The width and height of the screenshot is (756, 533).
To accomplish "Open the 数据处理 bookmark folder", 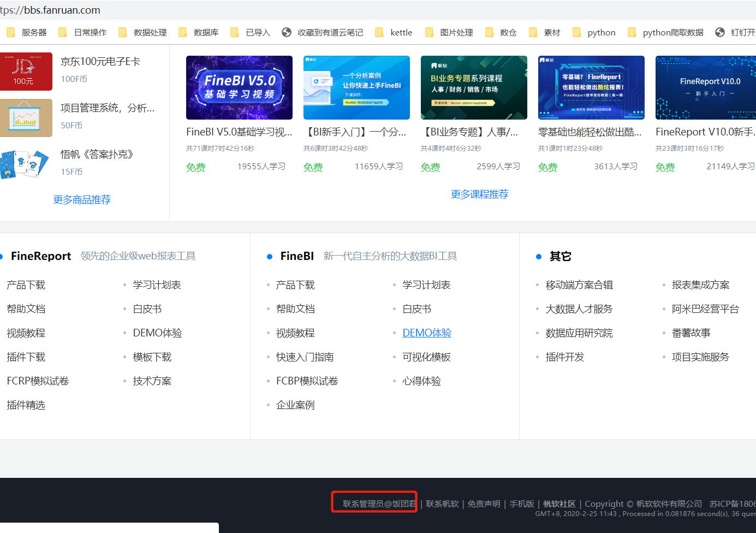I will 143,33.
